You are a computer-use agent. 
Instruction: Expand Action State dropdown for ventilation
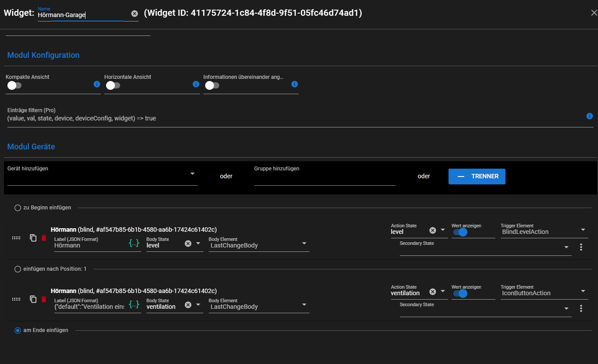coord(442,292)
